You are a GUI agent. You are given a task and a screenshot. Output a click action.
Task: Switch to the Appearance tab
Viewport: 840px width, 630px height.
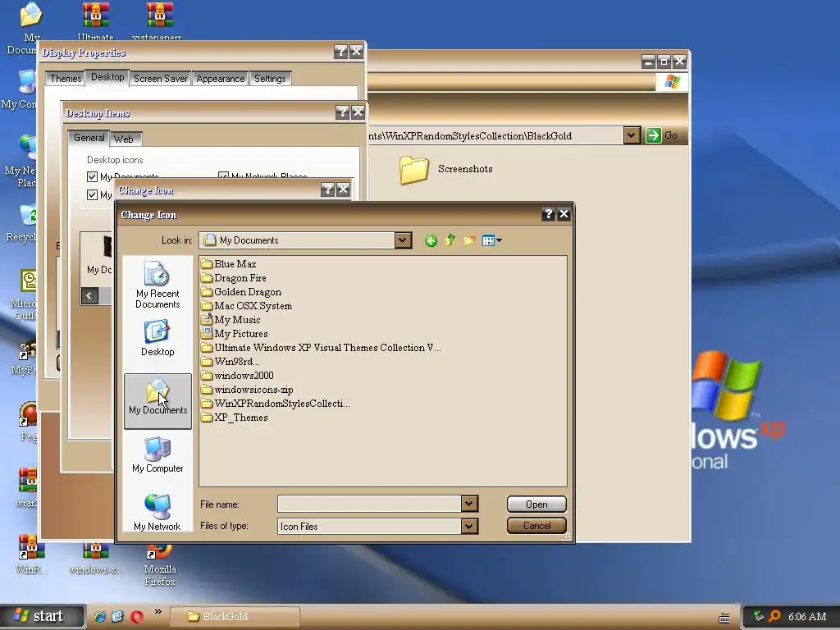coord(220,79)
